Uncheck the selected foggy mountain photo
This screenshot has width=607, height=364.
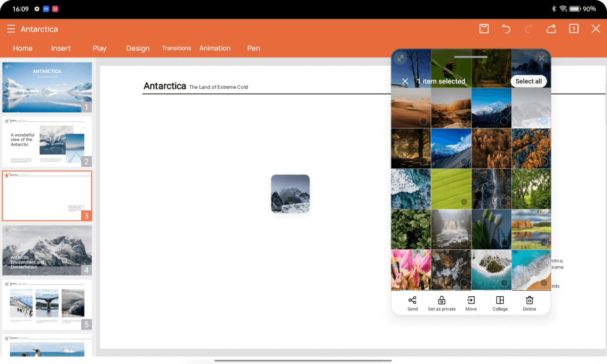point(544,121)
